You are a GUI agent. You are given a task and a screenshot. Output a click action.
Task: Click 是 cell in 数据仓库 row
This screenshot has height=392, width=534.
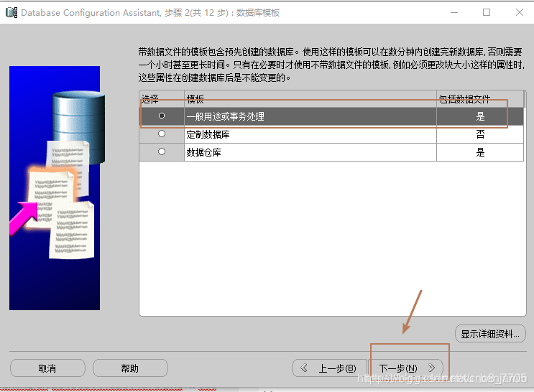[x=480, y=152]
